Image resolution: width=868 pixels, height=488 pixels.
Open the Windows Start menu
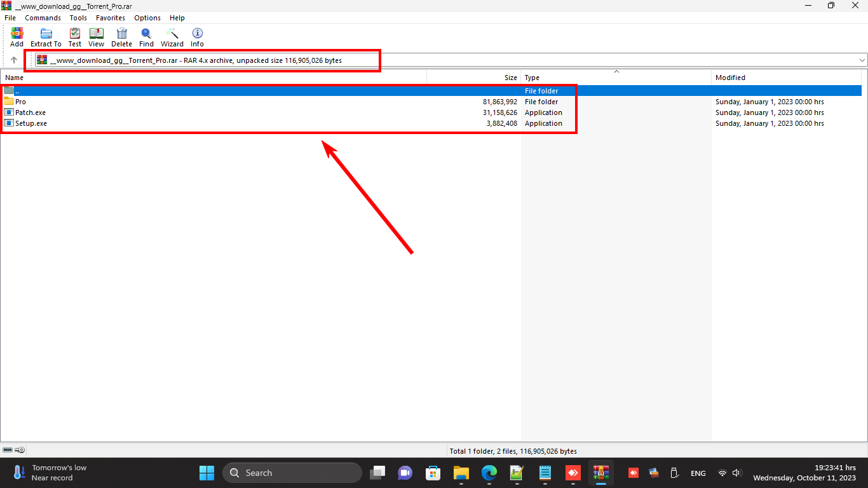tap(207, 473)
